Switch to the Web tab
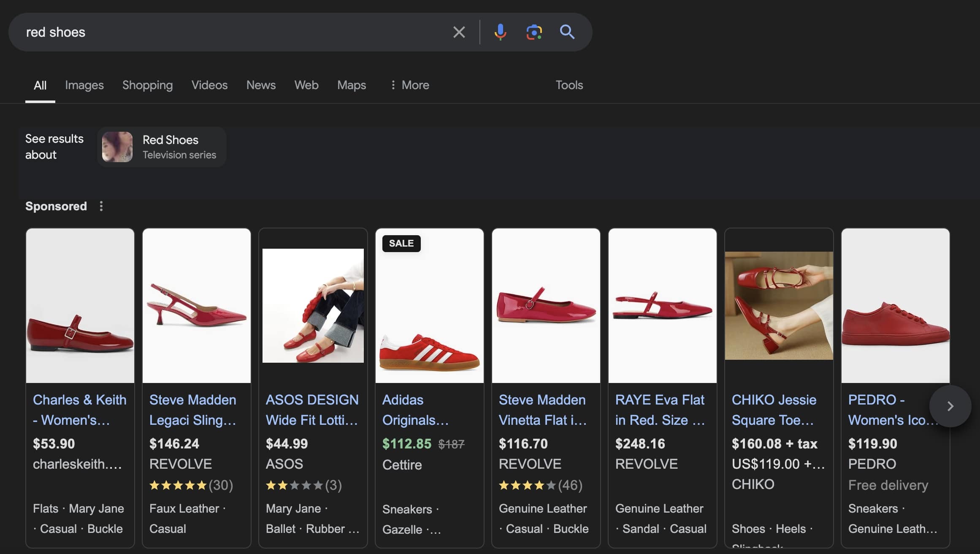Image resolution: width=980 pixels, height=554 pixels. coord(306,85)
